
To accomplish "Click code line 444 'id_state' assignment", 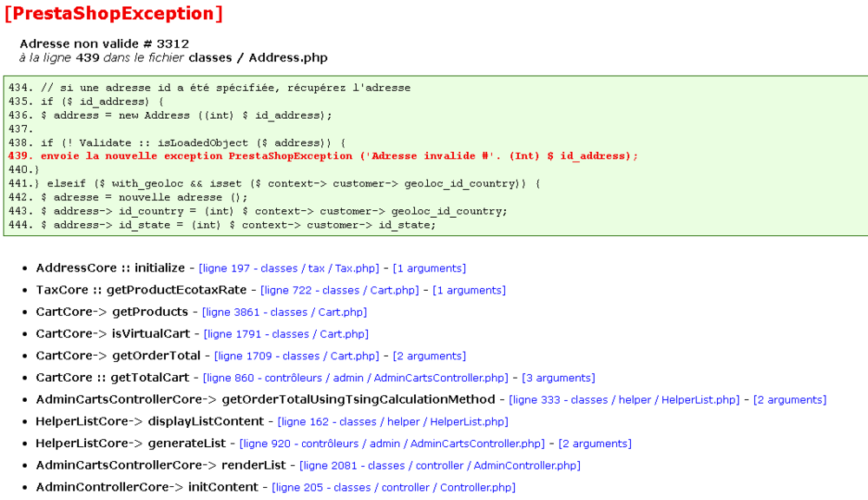I will [239, 225].
